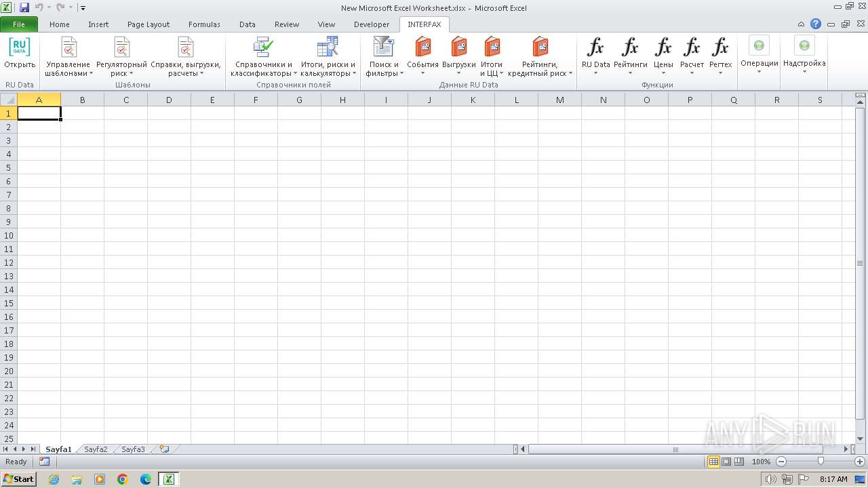Image resolution: width=868 pixels, height=488 pixels.
Task: Open Customize Quick Access Toolbar dropdown
Action: coord(83,8)
